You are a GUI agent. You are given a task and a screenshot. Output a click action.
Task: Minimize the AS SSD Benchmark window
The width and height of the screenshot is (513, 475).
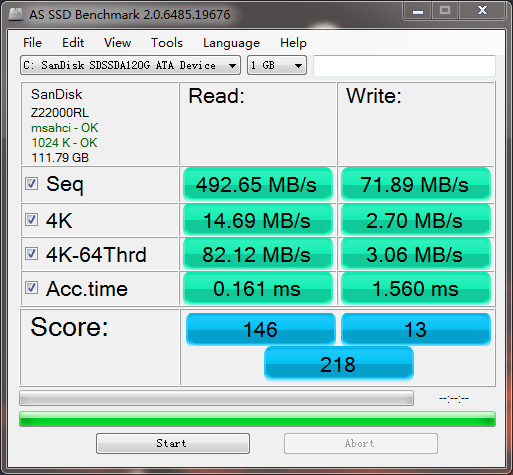pyautogui.click(x=418, y=11)
